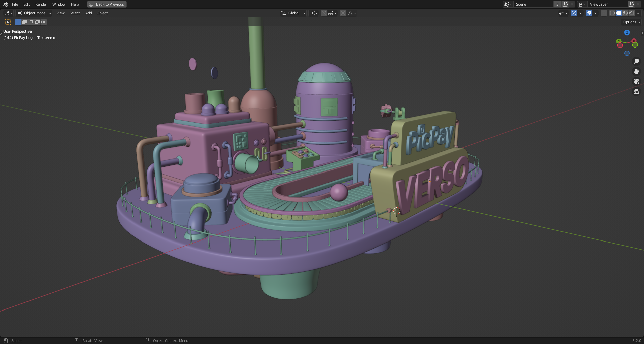Switch to Wireframe viewport shading
This screenshot has width=644, height=344.
(612, 13)
